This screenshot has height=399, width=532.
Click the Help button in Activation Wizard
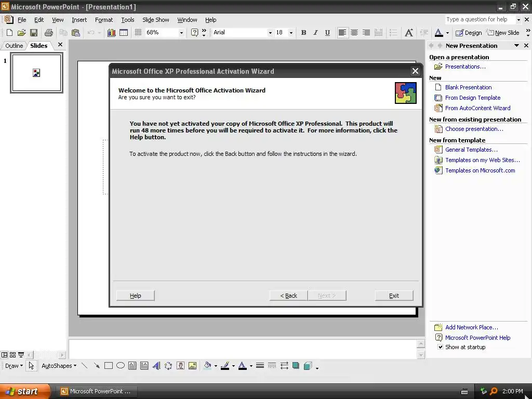(136, 296)
